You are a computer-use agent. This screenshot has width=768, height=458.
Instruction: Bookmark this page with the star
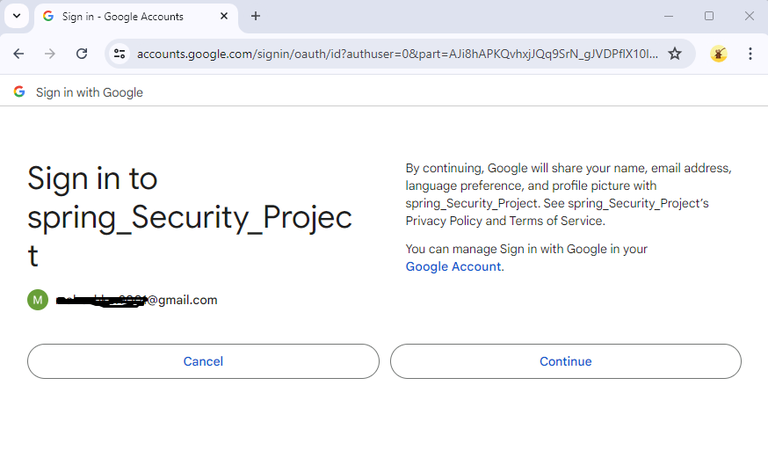coord(675,54)
